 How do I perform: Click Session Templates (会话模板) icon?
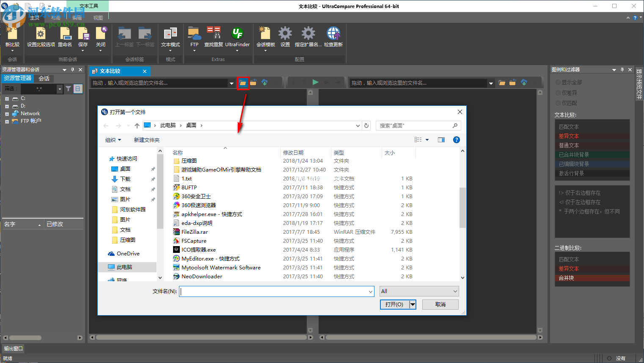pyautogui.click(x=265, y=34)
